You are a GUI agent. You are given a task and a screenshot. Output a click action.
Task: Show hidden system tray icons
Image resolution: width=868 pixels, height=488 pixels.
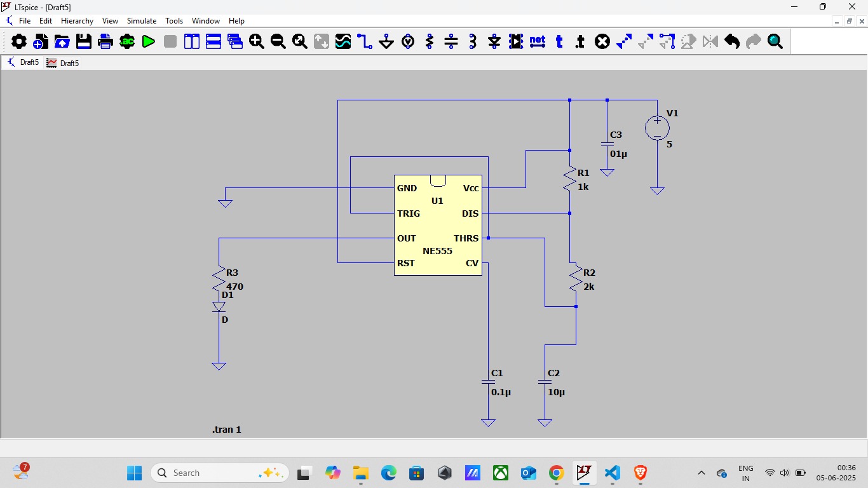702,473
